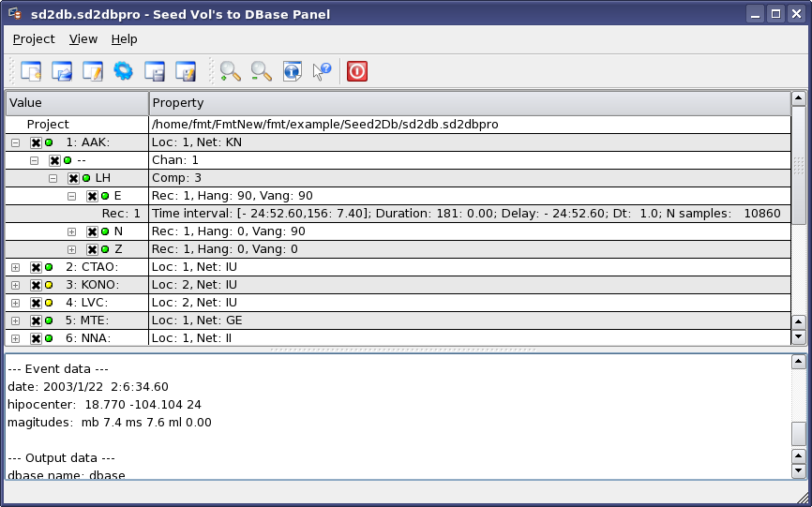Expand the Z component node
The height and width of the screenshot is (507, 812).
click(71, 250)
